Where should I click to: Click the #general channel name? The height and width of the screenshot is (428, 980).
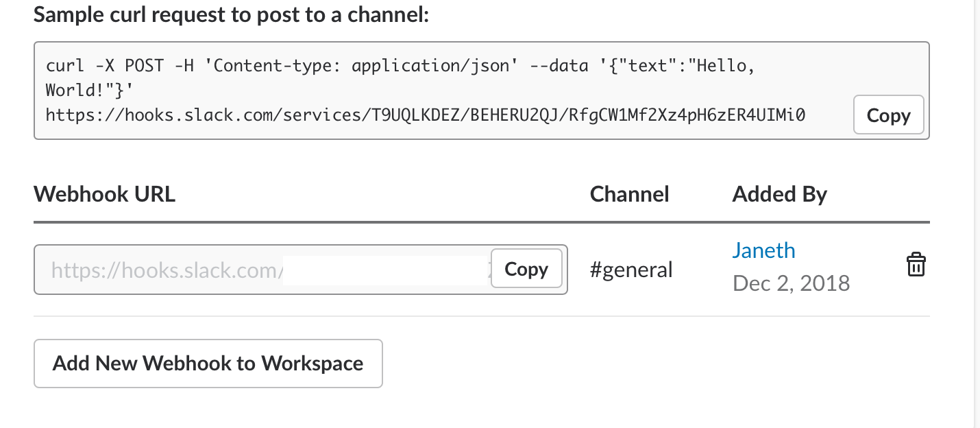[x=631, y=270]
